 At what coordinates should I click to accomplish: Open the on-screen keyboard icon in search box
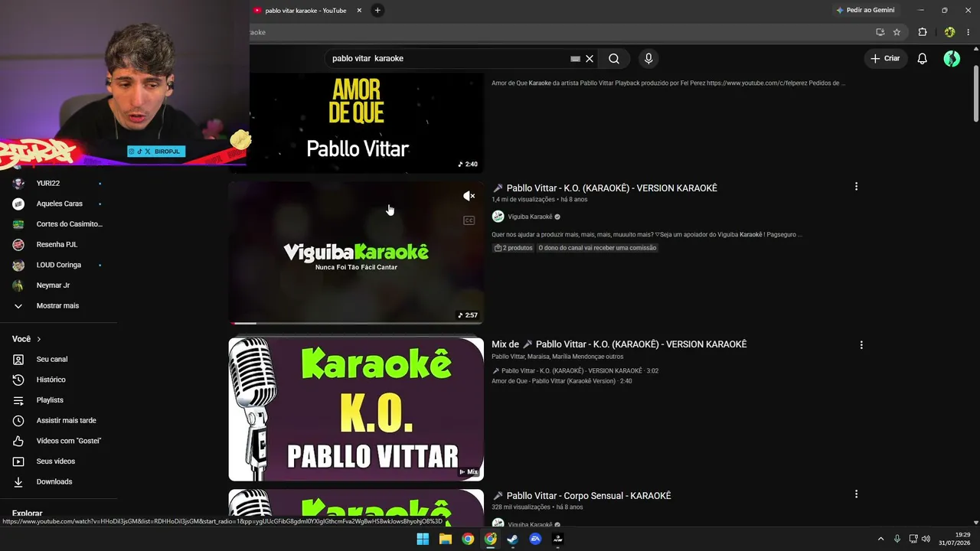(575, 59)
